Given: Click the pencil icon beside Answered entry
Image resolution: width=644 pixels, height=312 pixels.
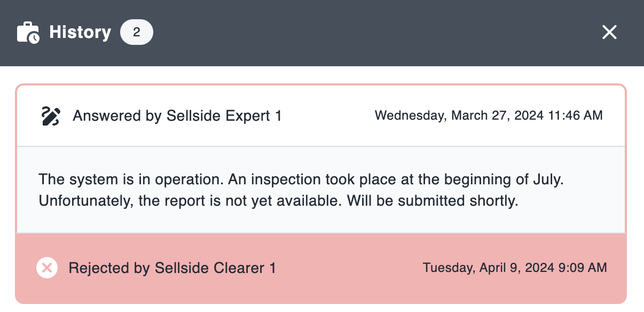Looking at the screenshot, I should (51, 116).
